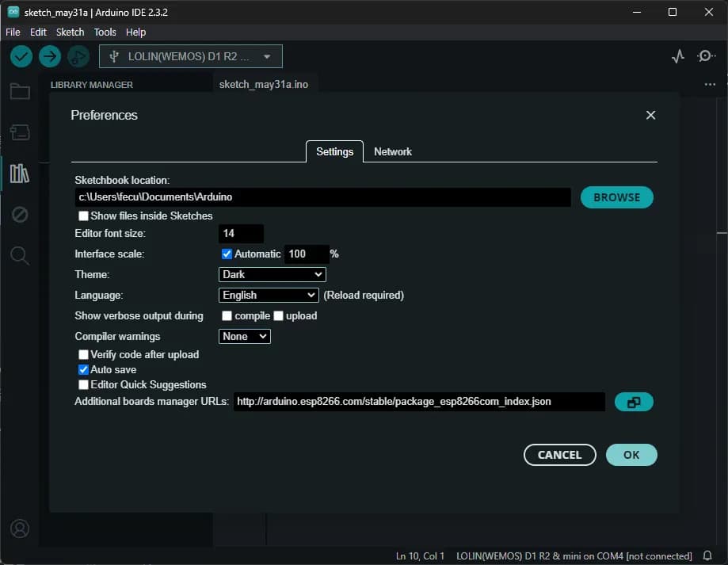Image resolution: width=728 pixels, height=565 pixels.
Task: Click the Editor font size field
Action: click(240, 233)
